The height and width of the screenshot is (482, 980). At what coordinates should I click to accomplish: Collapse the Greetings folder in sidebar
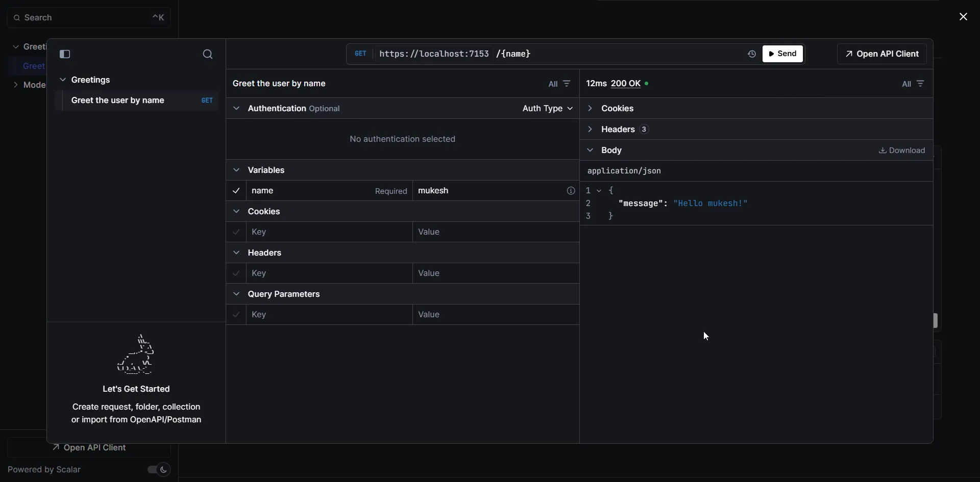tap(63, 80)
